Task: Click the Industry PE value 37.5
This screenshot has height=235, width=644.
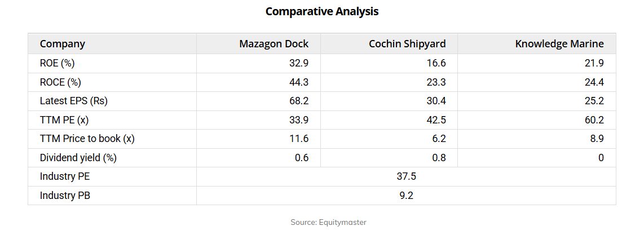Action: pyautogui.click(x=406, y=177)
